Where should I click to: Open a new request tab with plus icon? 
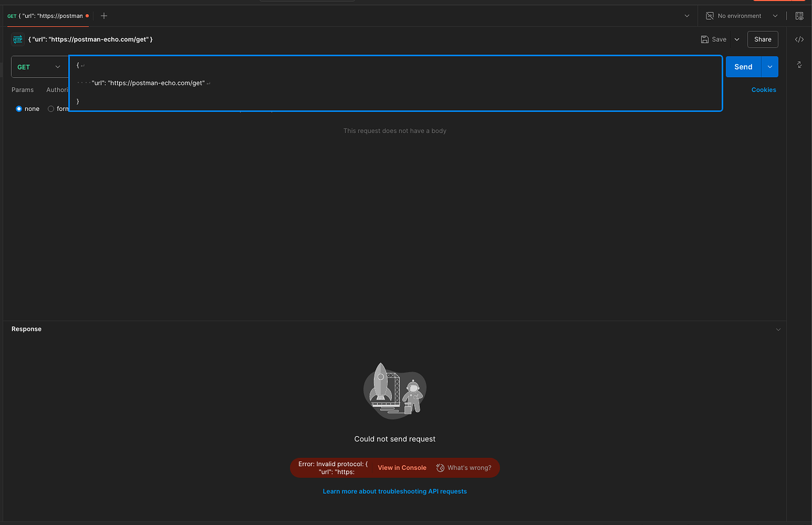[104, 16]
